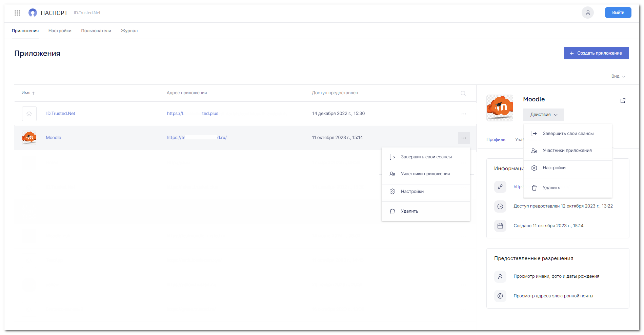Open the Moodle address URL link
This screenshot has height=335, width=644.
pyautogui.click(x=197, y=138)
